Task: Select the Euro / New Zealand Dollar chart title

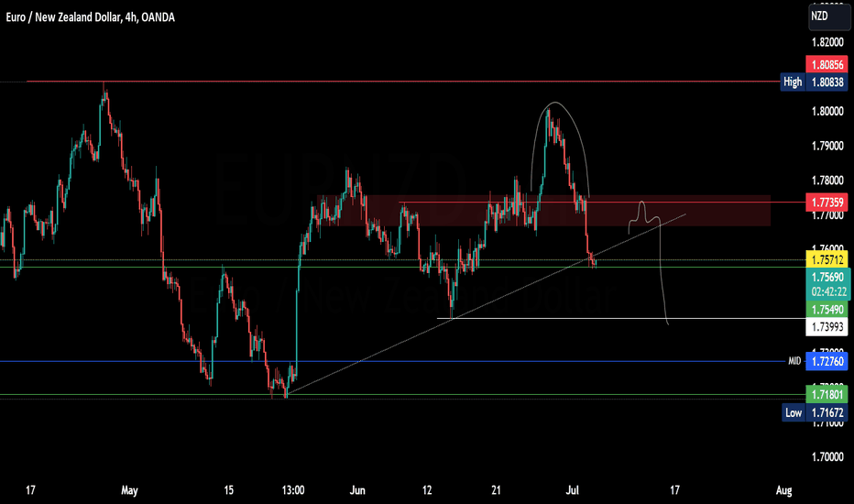Action: 91,17
